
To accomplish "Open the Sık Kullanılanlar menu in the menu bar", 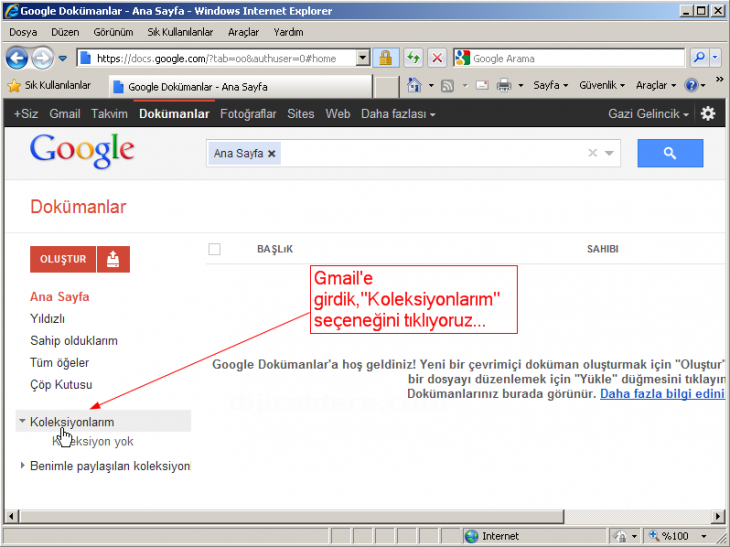I will click(x=180, y=32).
